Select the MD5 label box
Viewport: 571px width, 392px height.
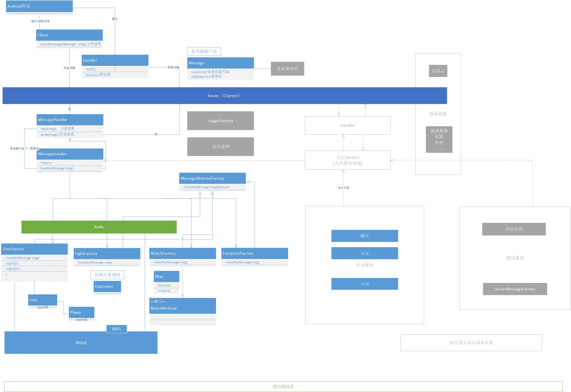click(116, 329)
